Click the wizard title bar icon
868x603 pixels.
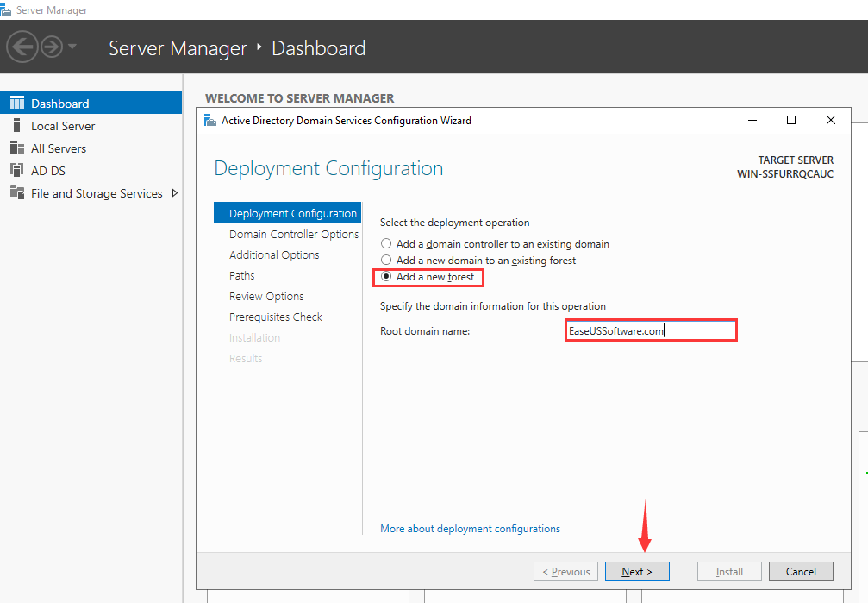click(209, 121)
